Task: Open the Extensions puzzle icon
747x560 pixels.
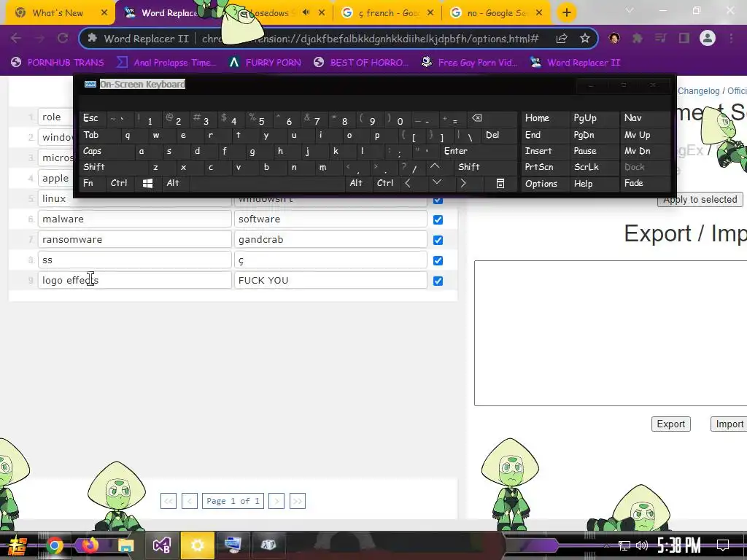Action: coord(637,38)
